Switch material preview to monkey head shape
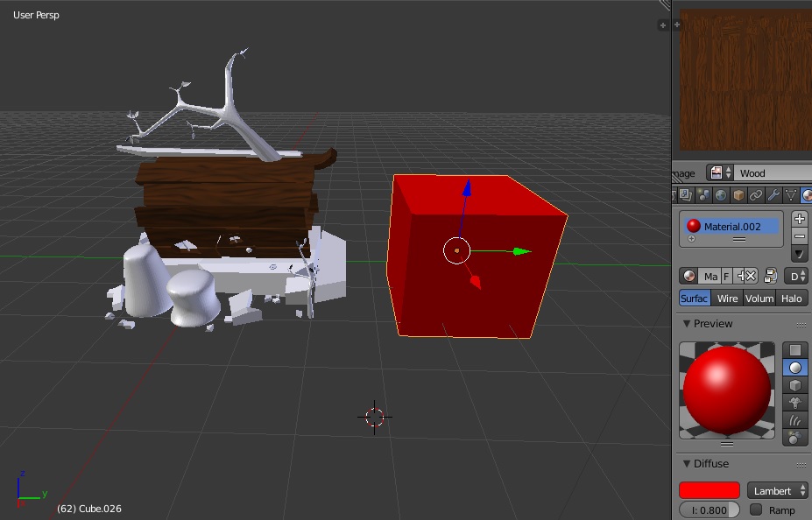Screen dimensions: 812x520 click(x=795, y=401)
